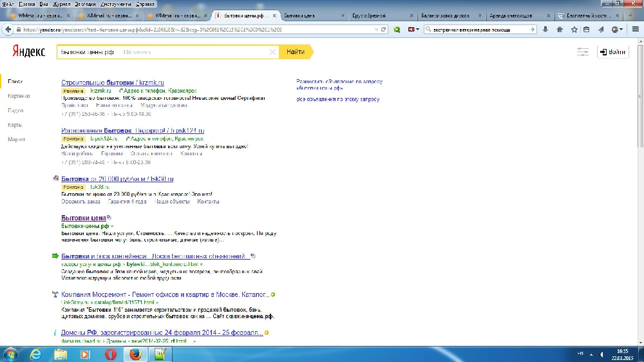644x362 pixels.
Task: Open the URL history dropdown arrow
Action: (376, 30)
